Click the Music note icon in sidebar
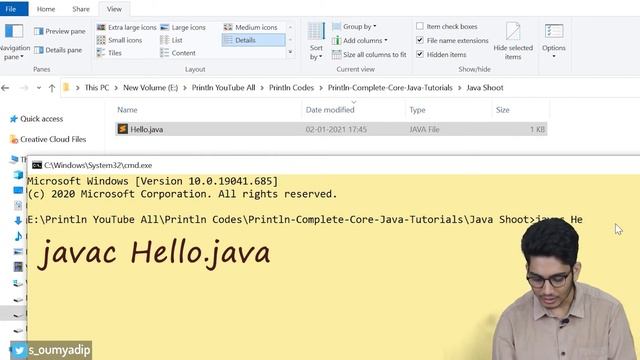 tap(18, 236)
